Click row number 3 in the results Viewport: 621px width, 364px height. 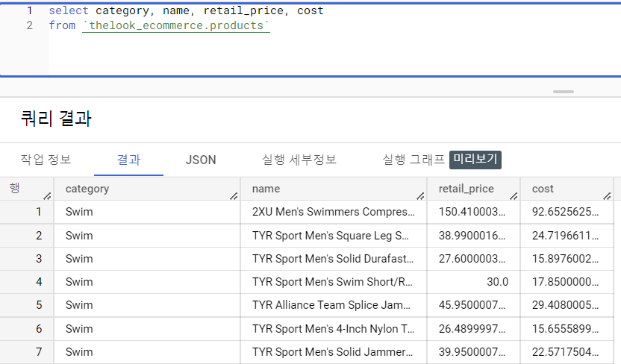(39, 259)
